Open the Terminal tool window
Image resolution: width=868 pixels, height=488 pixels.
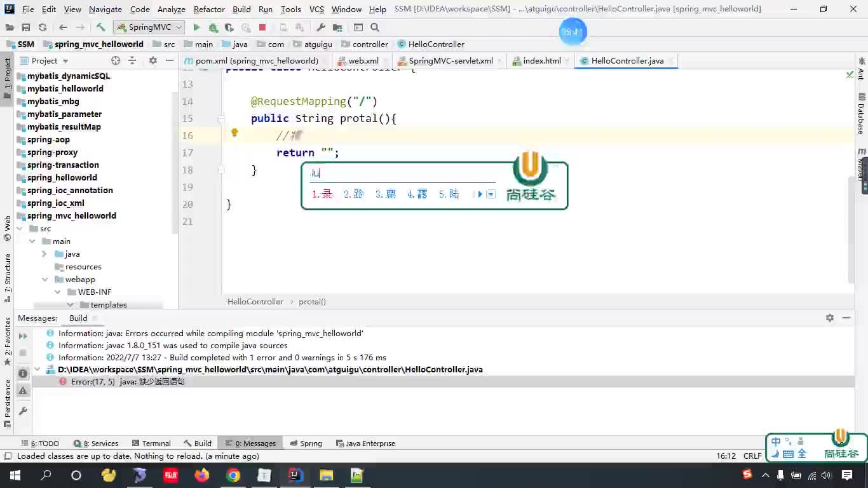(151, 444)
